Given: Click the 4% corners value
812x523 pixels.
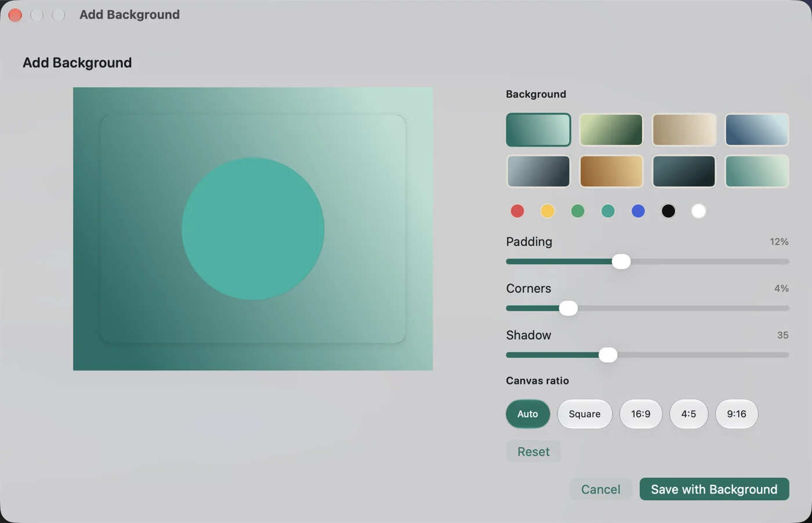Looking at the screenshot, I should pyautogui.click(x=781, y=288).
